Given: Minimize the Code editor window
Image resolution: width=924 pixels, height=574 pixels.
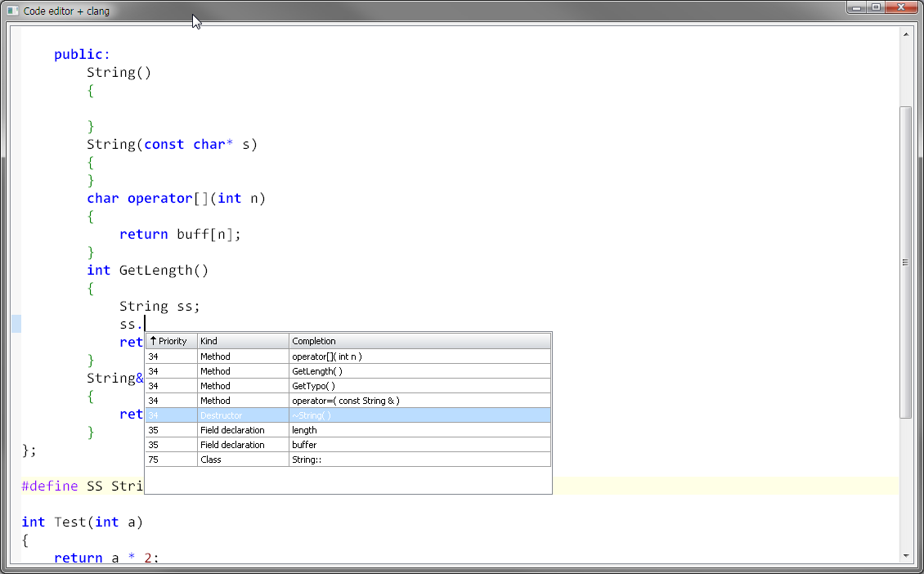Looking at the screenshot, I should point(858,7).
